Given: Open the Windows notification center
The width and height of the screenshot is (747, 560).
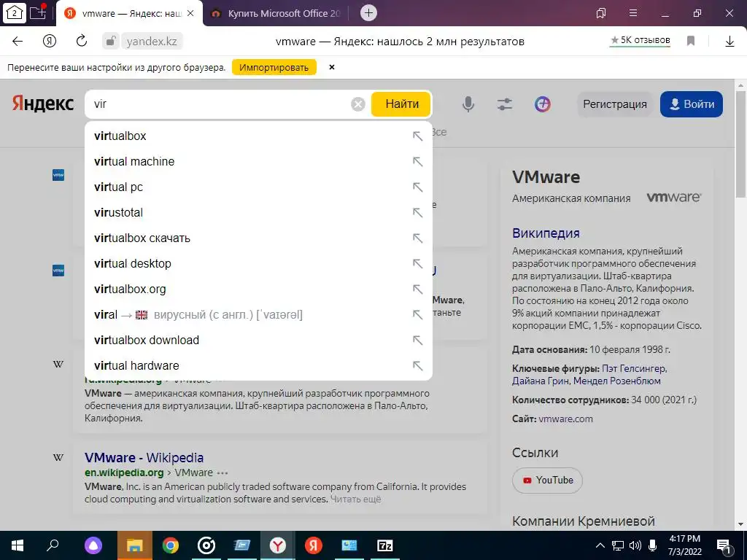Looking at the screenshot, I should [724, 545].
